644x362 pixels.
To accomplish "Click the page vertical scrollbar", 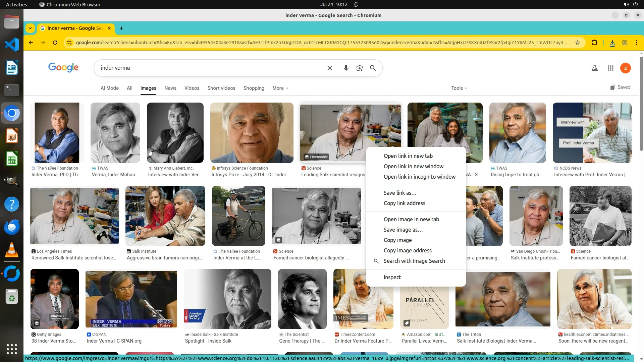I will 641,104.
